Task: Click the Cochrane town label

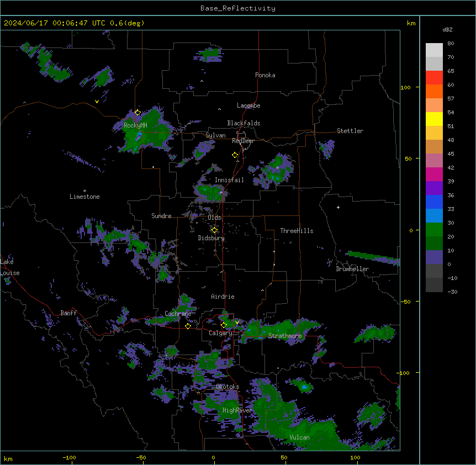Action: [178, 314]
